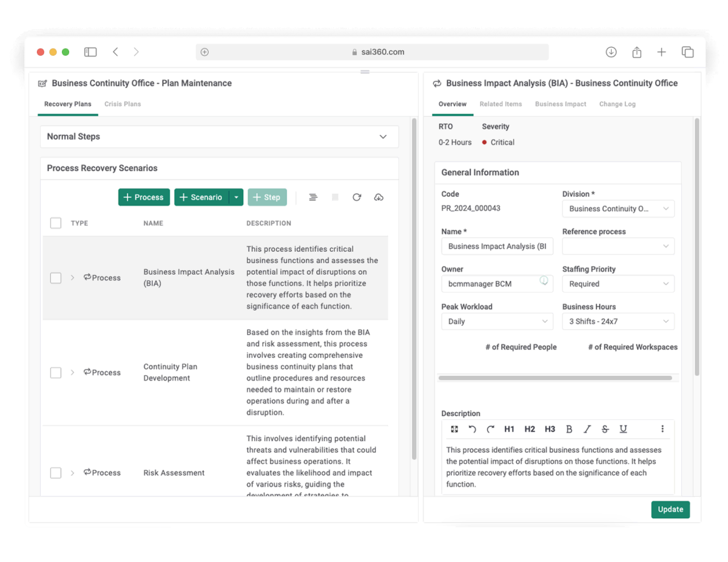Click the cloud download icon in scenarios toolbar
Image resolution: width=728 pixels, height=562 pixels.
click(x=379, y=197)
